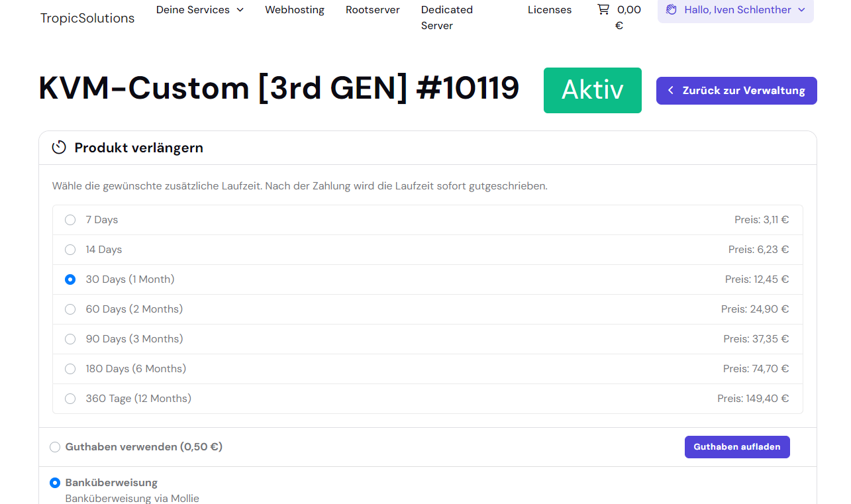This screenshot has width=851, height=504.
Task: Click the shopping cart icon
Action: point(603,10)
